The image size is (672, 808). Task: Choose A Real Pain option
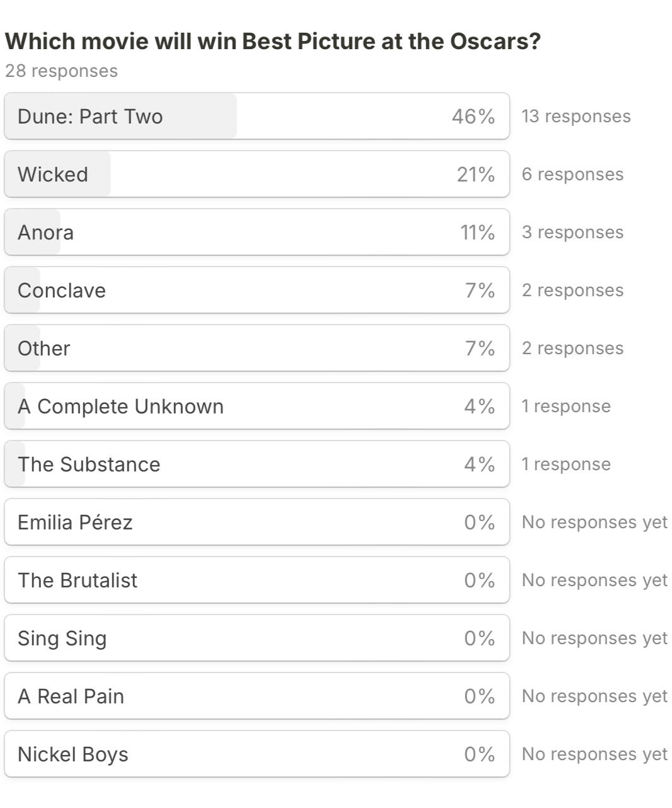(x=257, y=696)
